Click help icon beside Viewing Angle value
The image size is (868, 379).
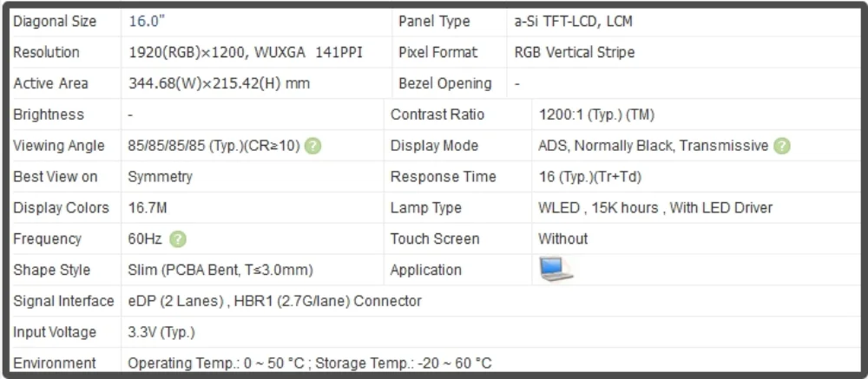tap(312, 146)
